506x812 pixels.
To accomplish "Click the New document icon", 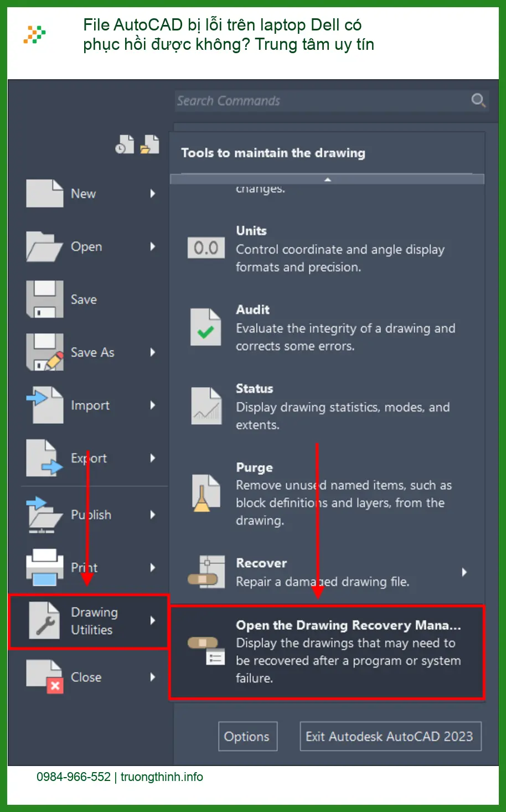I will tap(45, 193).
